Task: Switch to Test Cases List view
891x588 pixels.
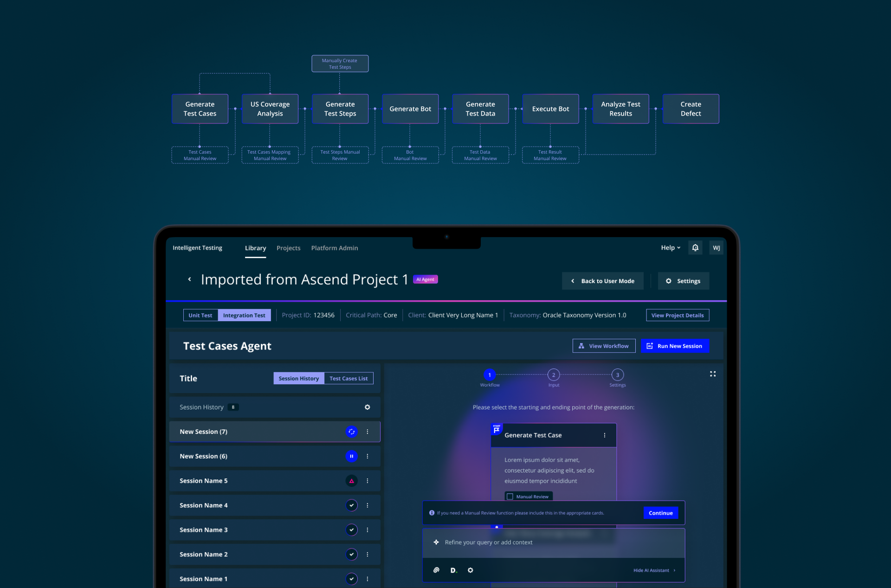Action: [349, 379]
